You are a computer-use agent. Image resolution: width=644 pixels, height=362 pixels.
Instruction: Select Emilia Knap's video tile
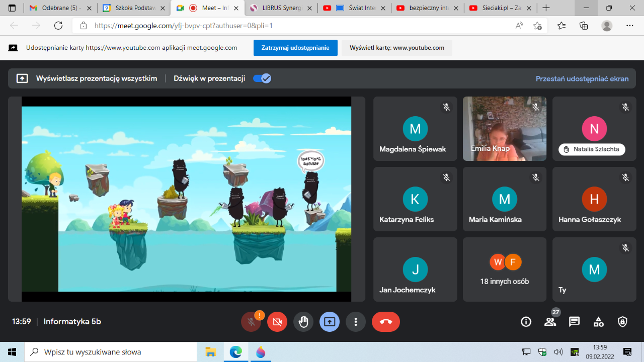pyautogui.click(x=505, y=129)
